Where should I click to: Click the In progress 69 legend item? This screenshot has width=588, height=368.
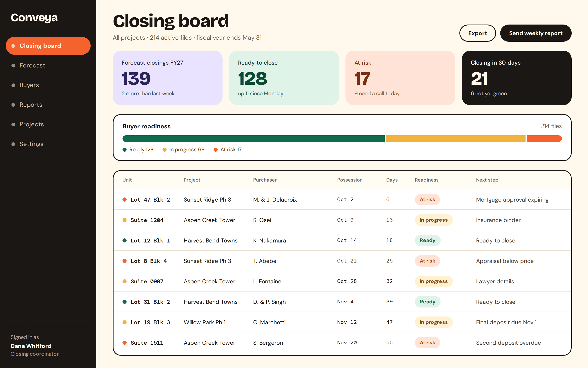(x=184, y=149)
